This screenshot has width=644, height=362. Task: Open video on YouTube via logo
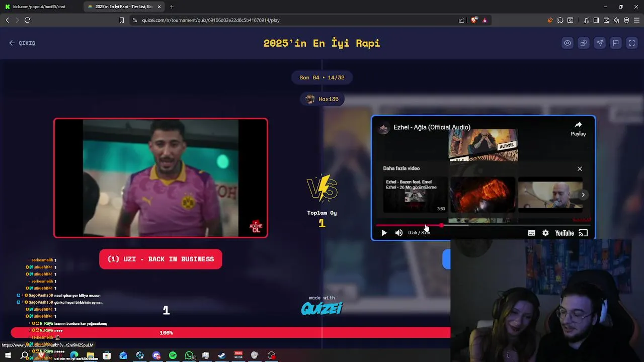[x=565, y=233]
